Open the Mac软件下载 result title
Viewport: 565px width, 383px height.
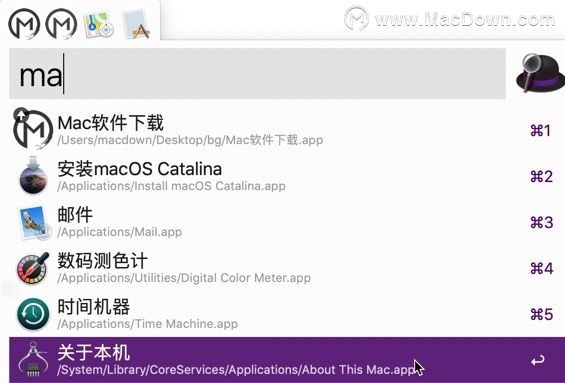[110, 123]
